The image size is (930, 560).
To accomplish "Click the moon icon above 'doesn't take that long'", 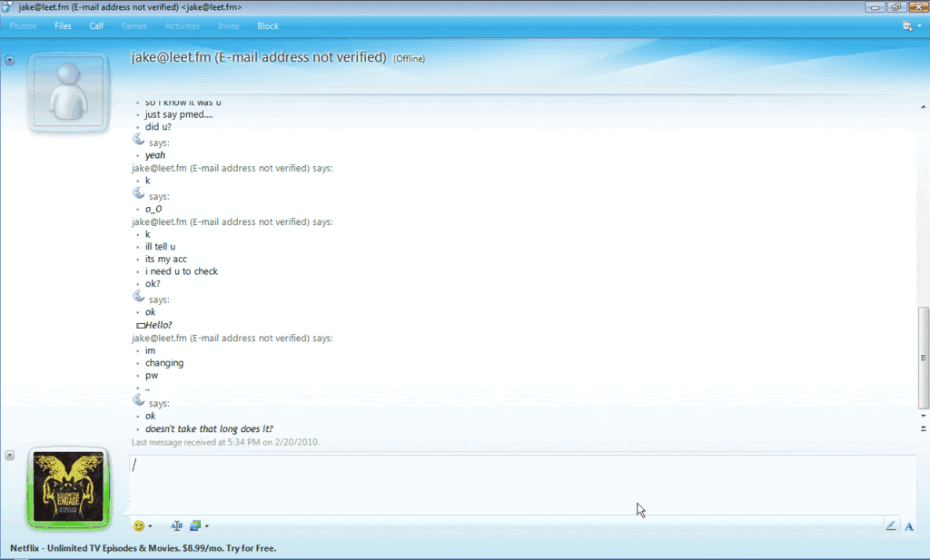I will (x=139, y=400).
